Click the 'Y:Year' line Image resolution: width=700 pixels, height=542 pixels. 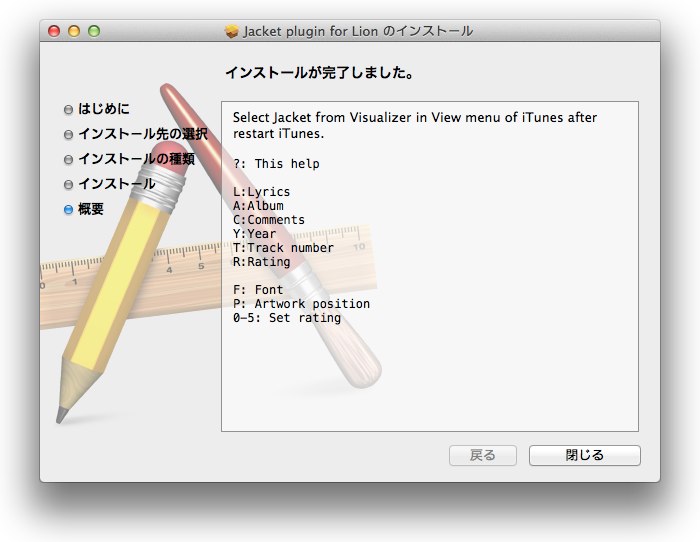[254, 233]
